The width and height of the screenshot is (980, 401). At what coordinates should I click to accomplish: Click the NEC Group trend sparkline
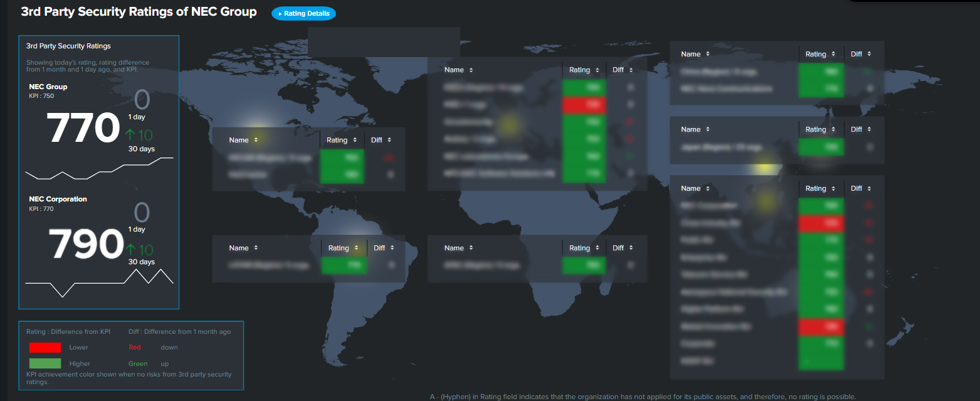click(x=99, y=168)
